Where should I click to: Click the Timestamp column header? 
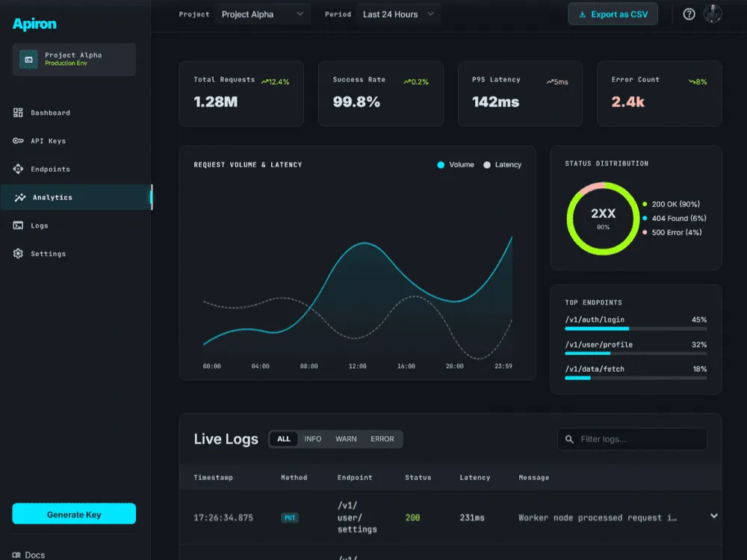[x=214, y=477]
